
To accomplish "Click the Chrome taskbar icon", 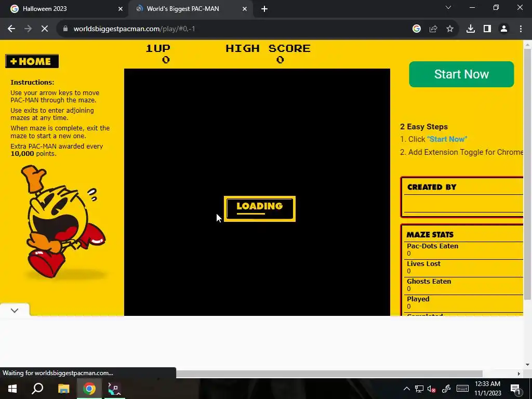I will point(89,389).
